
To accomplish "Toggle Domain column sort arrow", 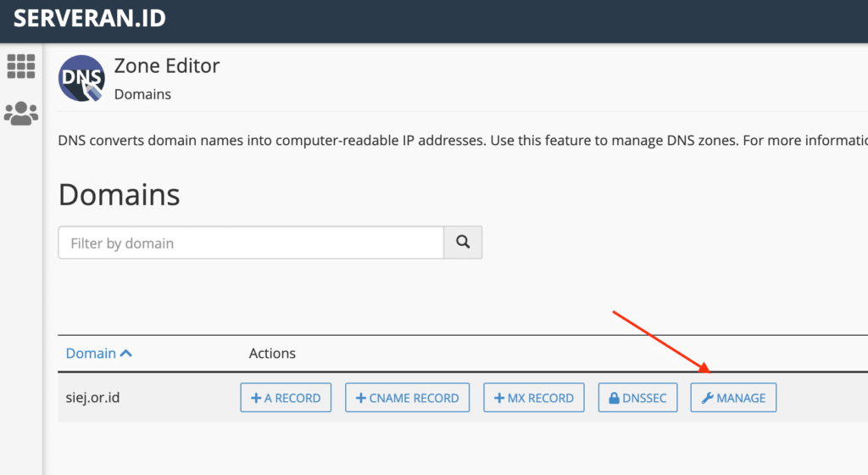I will pyautogui.click(x=126, y=353).
